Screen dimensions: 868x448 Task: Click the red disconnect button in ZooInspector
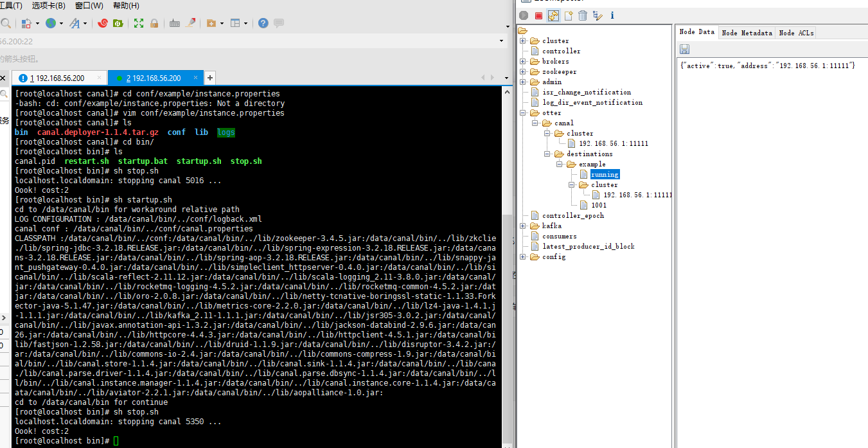pos(538,15)
